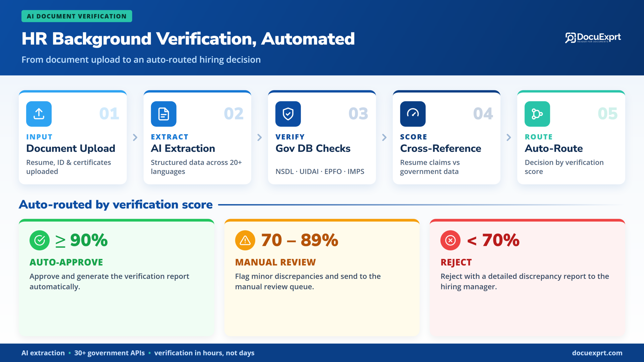Click the step number 02

pyautogui.click(x=234, y=114)
